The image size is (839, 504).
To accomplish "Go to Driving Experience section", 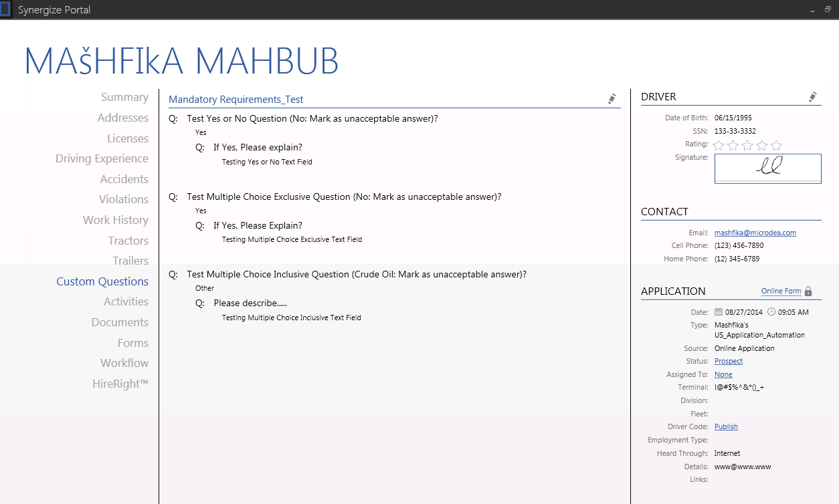I will tap(102, 159).
